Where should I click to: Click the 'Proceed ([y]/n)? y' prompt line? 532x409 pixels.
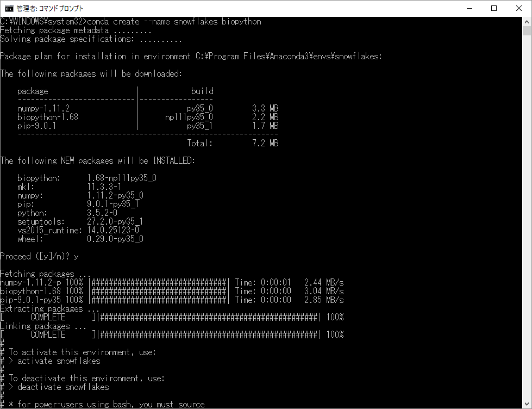coord(39,256)
